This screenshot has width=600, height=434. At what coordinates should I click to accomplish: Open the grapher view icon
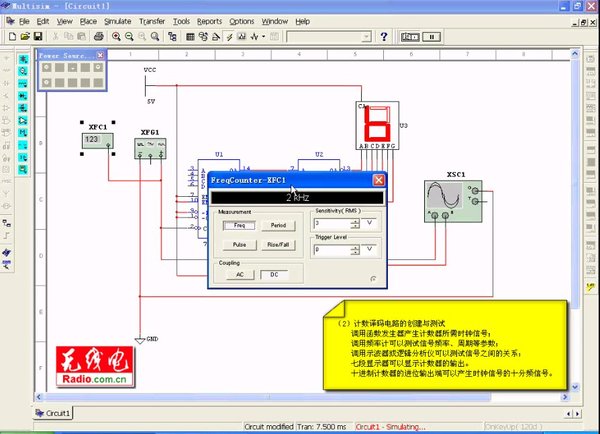click(x=242, y=36)
